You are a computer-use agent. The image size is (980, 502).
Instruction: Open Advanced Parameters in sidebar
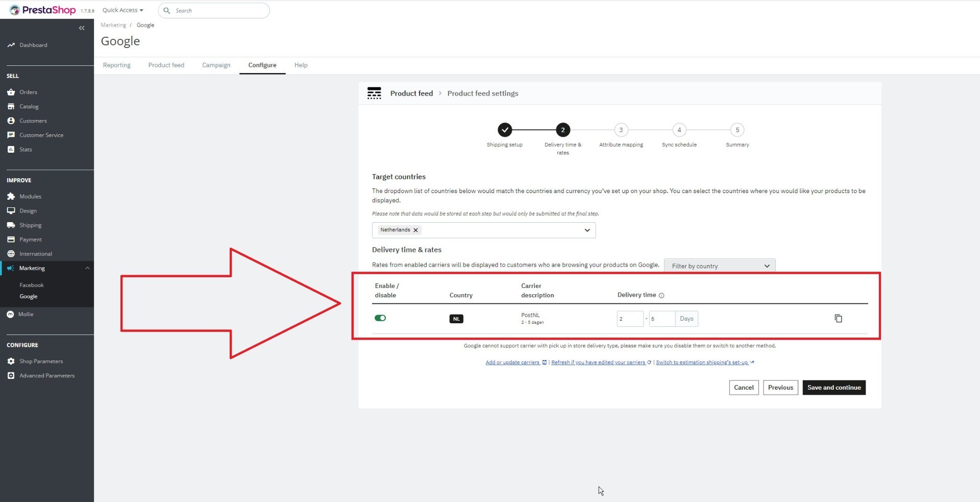pyautogui.click(x=47, y=375)
